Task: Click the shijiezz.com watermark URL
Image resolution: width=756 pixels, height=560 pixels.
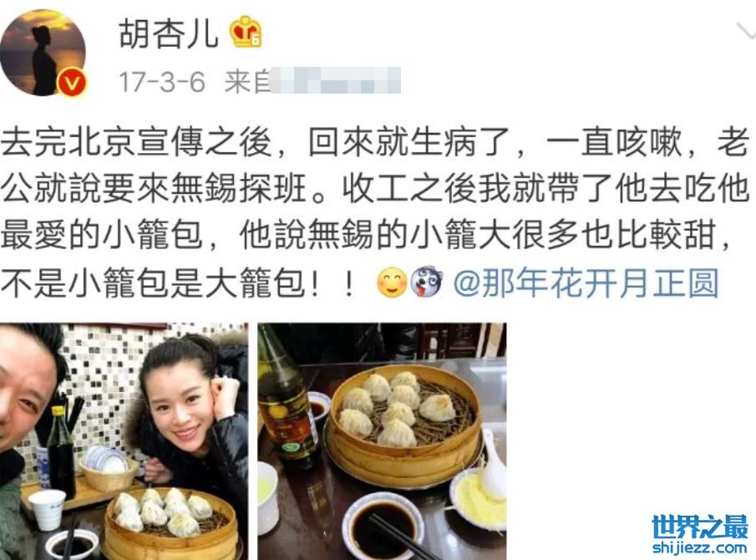Action: click(699, 547)
